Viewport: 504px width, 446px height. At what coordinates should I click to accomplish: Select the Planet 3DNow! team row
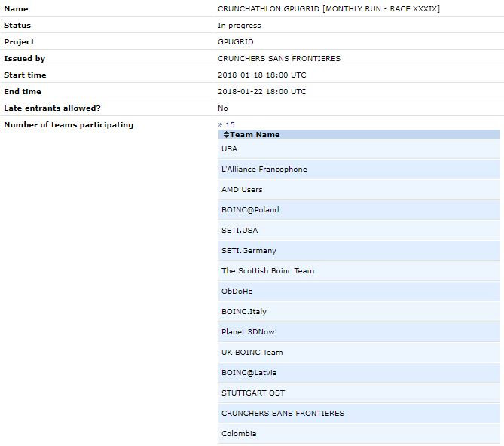coord(359,332)
